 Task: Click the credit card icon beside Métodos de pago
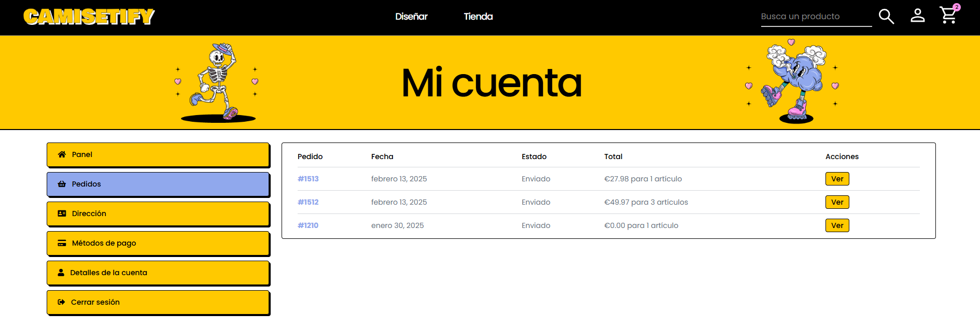click(62, 243)
